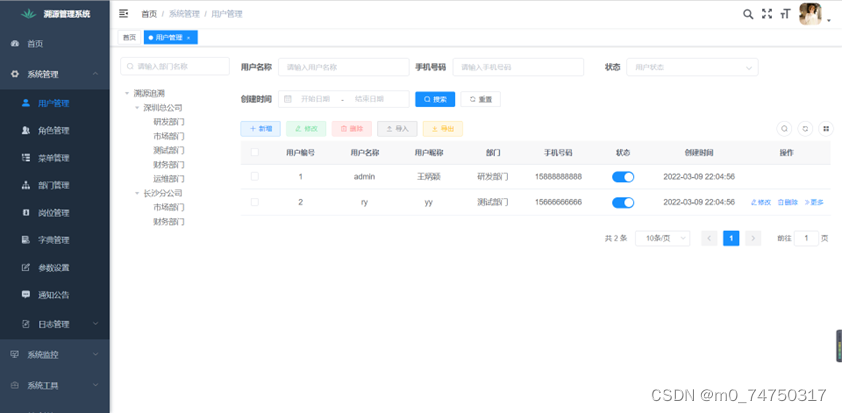Focus the 用户名称 input field
Screen dimensions: 842x413
point(344,67)
